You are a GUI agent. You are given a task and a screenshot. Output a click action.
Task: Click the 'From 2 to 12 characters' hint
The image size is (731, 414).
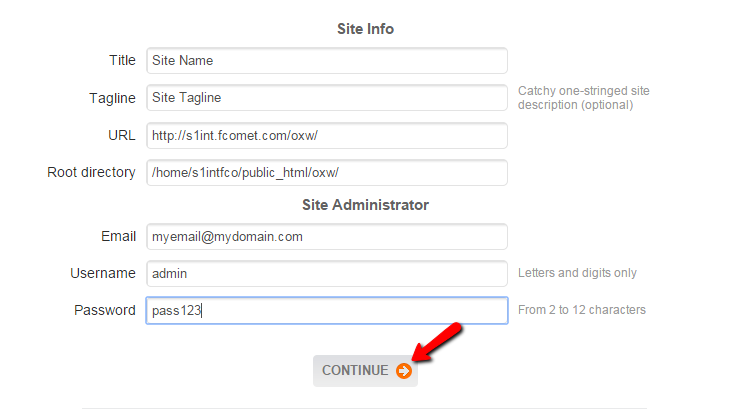pyautogui.click(x=582, y=310)
